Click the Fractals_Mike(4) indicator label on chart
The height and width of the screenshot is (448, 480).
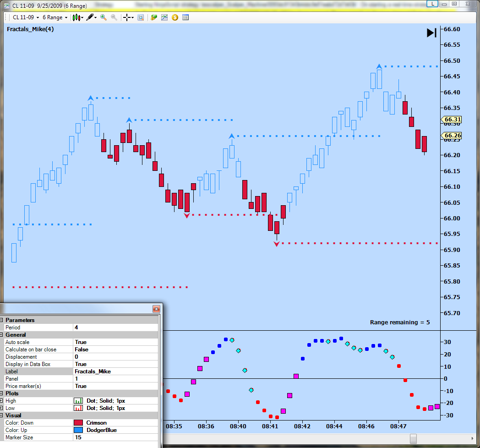tap(30, 29)
